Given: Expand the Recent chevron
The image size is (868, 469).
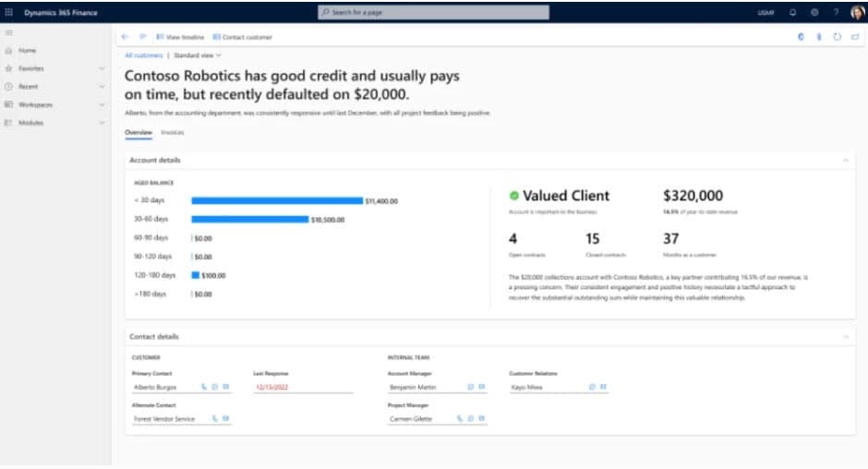Looking at the screenshot, I should point(102,87).
